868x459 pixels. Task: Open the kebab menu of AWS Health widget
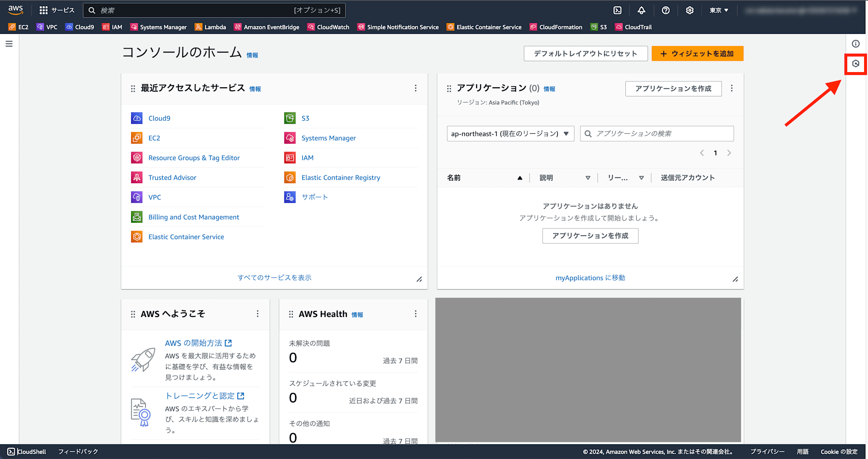pyautogui.click(x=415, y=314)
